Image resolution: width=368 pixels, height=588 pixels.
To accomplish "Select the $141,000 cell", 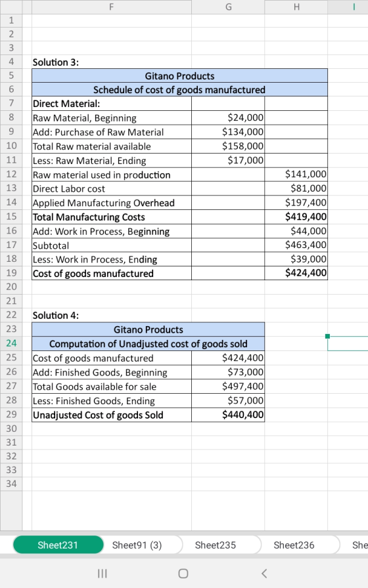I will (296, 175).
